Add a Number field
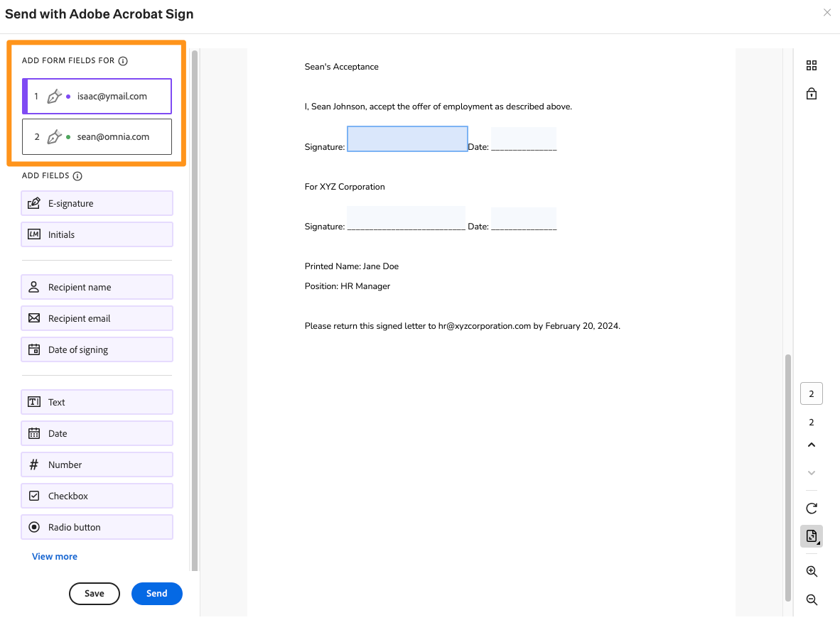Viewport: 840px width, 625px height. point(97,464)
